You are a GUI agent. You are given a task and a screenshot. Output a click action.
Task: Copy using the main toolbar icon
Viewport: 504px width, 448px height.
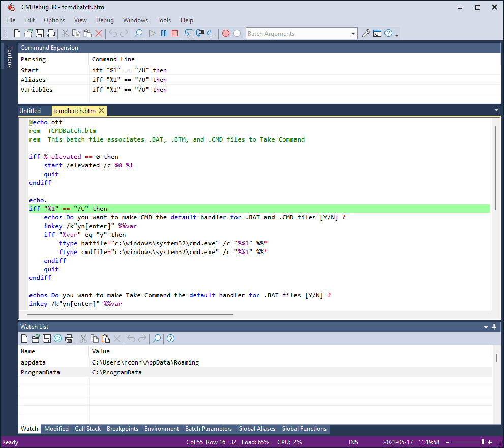(x=76, y=33)
